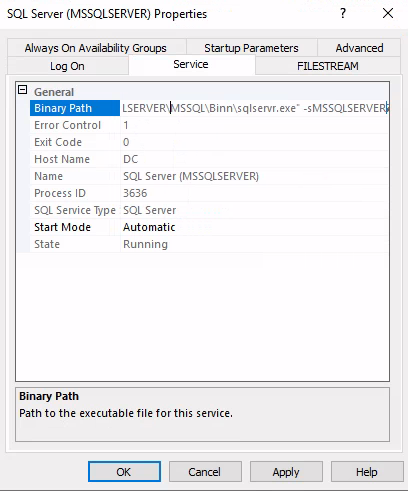Viewport: 408px width, 491px height.
Task: Click the Cancel button
Action: (x=205, y=472)
